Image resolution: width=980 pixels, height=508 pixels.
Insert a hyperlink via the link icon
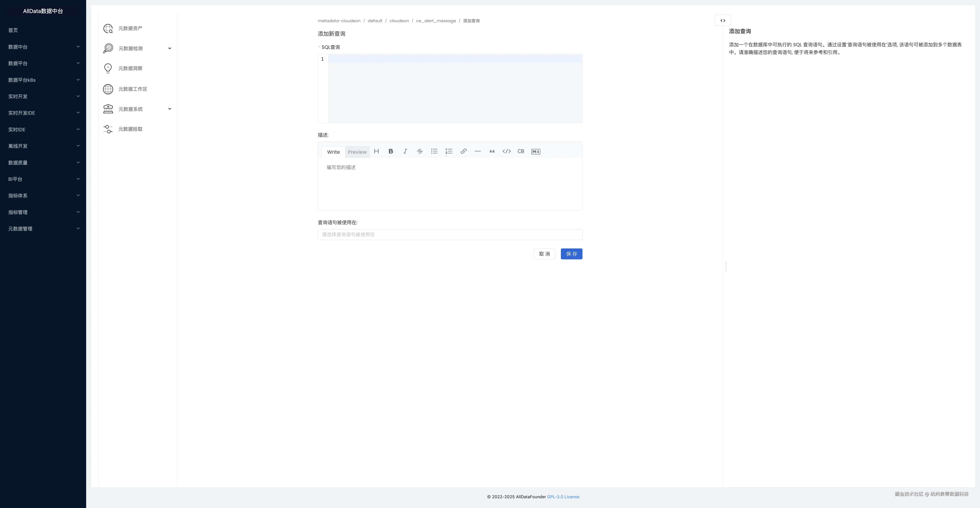(463, 151)
